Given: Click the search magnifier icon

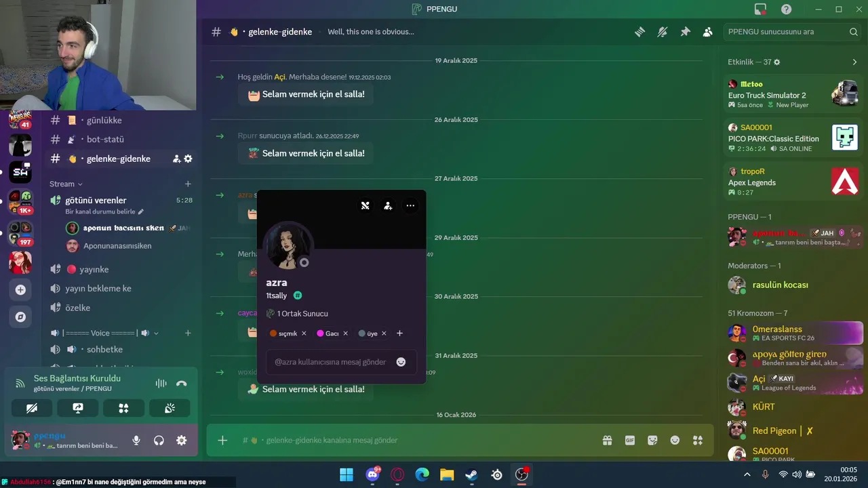Looking at the screenshot, I should (854, 32).
